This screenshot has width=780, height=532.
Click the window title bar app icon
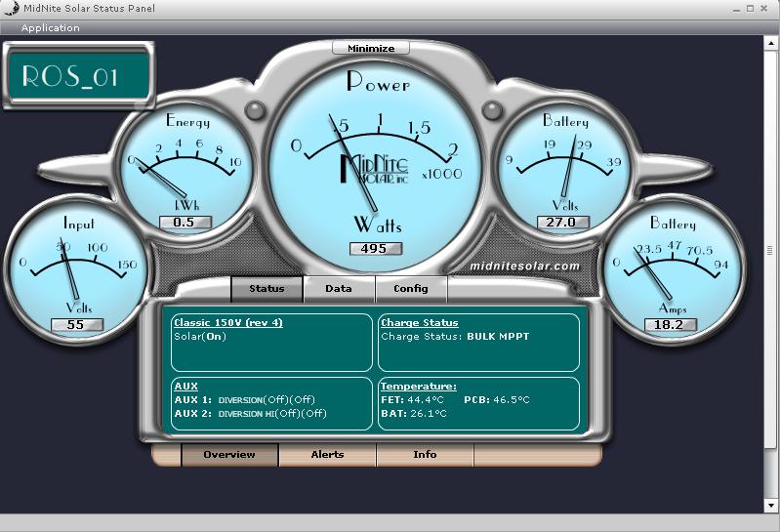click(11, 8)
